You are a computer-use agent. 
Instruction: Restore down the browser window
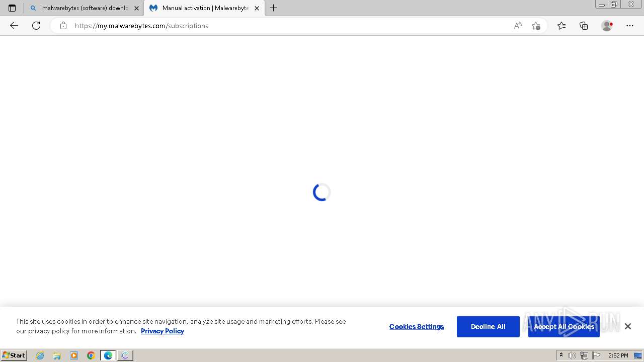(x=614, y=5)
